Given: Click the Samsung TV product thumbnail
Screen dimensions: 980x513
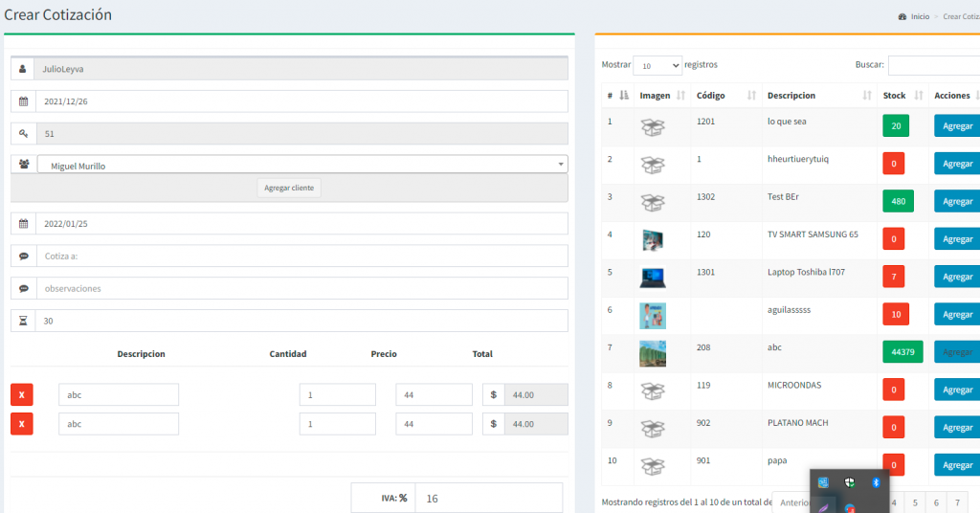Looking at the screenshot, I should pyautogui.click(x=652, y=239).
